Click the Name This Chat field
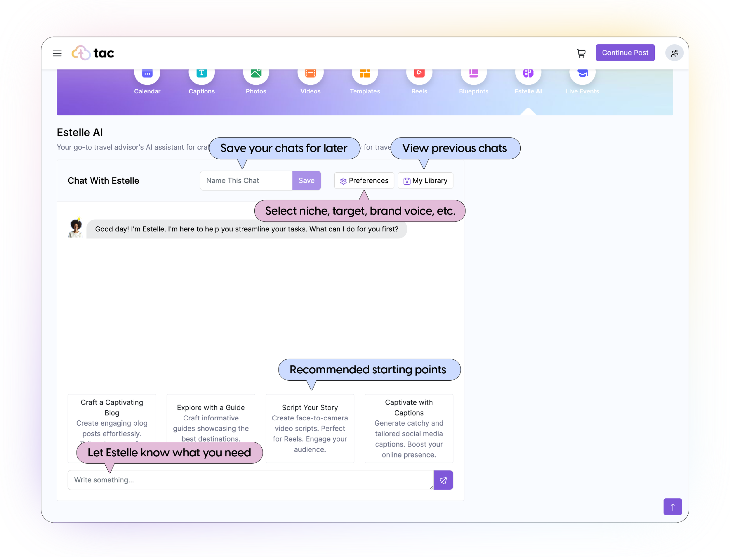Image resolution: width=730 pixels, height=560 pixels. point(246,181)
